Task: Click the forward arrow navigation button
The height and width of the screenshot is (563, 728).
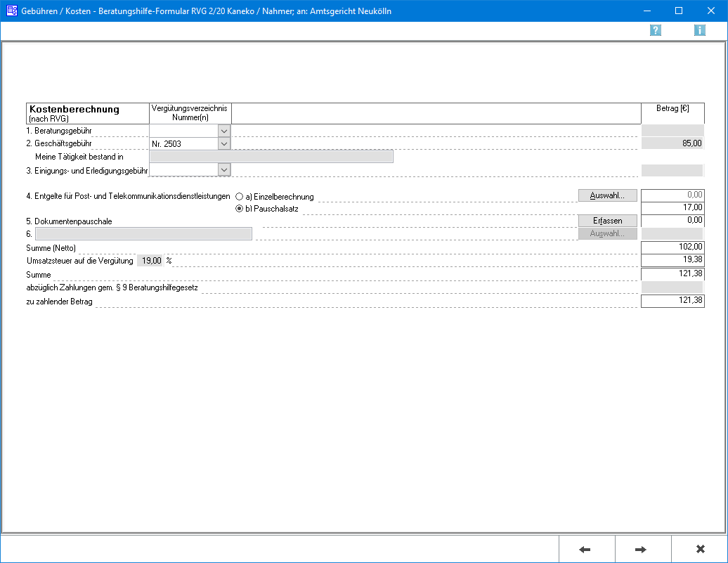Action: tap(642, 549)
